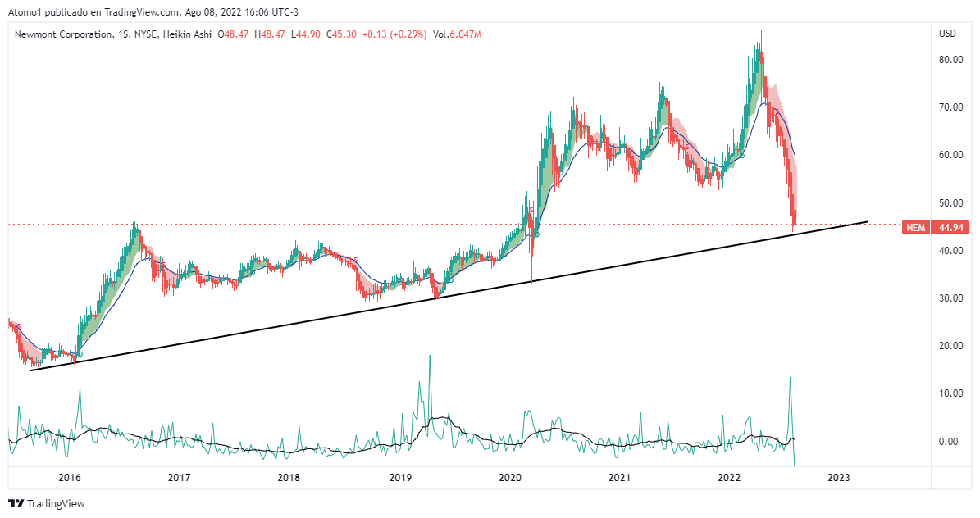Click the 0.00 indicator axis label
Image resolution: width=980 pixels, height=518 pixels.
(x=950, y=442)
